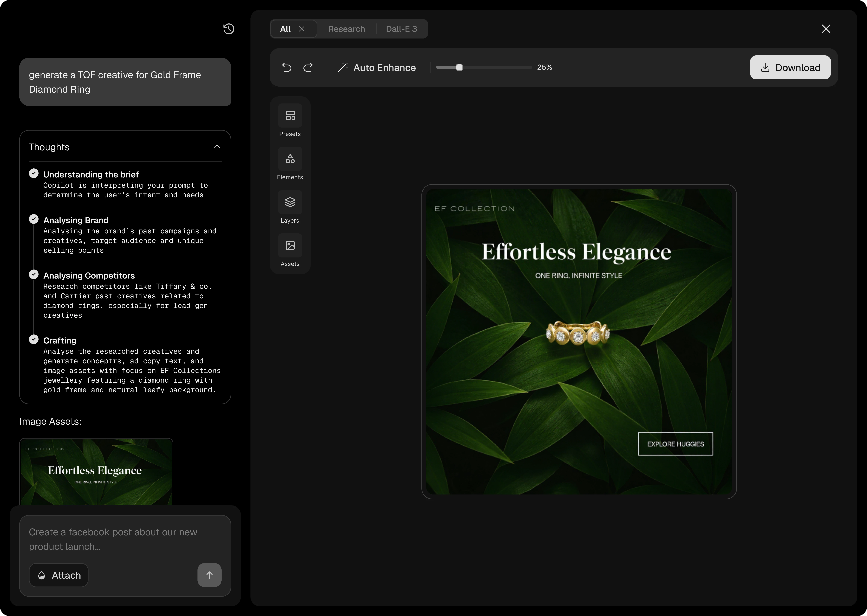Open the Assets panel icon

[290, 245]
